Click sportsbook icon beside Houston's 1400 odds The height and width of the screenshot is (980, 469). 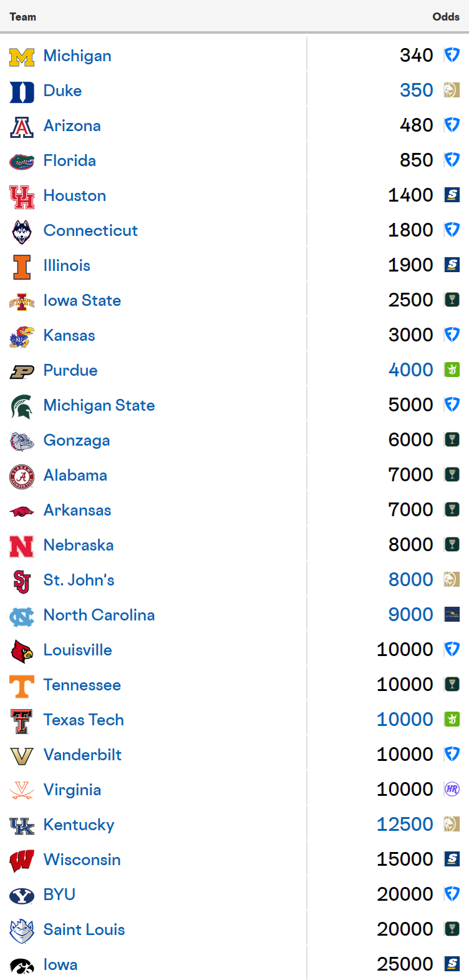(452, 195)
